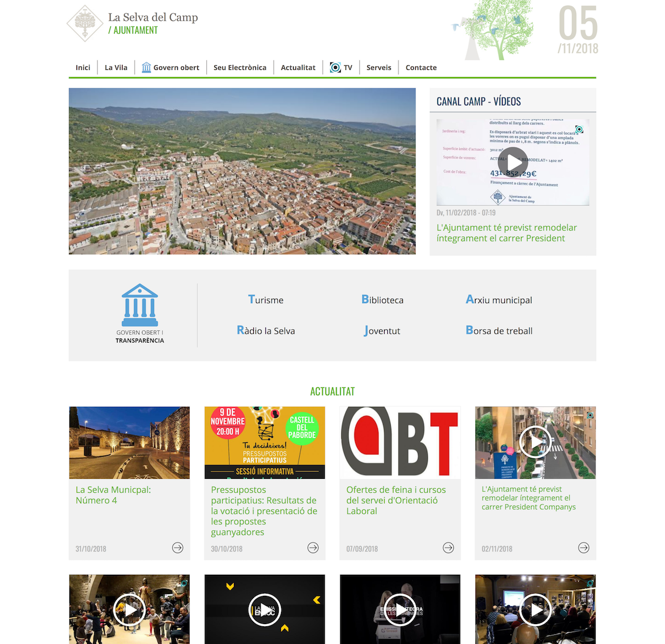Click arrow icon on Pressupostos participatius card

point(313,548)
